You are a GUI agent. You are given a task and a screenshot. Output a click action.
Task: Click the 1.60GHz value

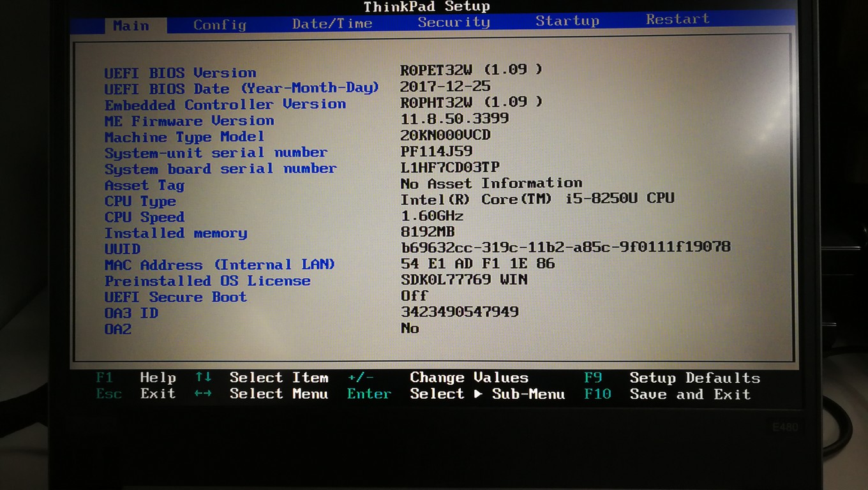432,216
